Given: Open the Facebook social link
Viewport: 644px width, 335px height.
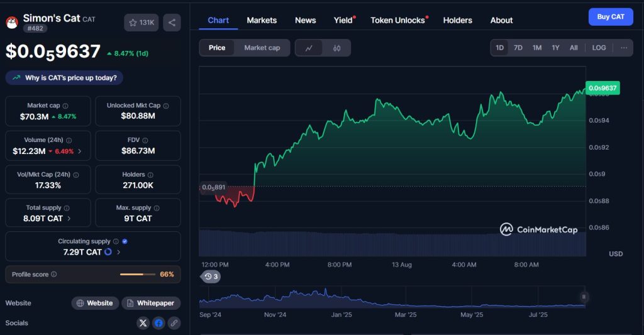Looking at the screenshot, I should (x=158, y=323).
